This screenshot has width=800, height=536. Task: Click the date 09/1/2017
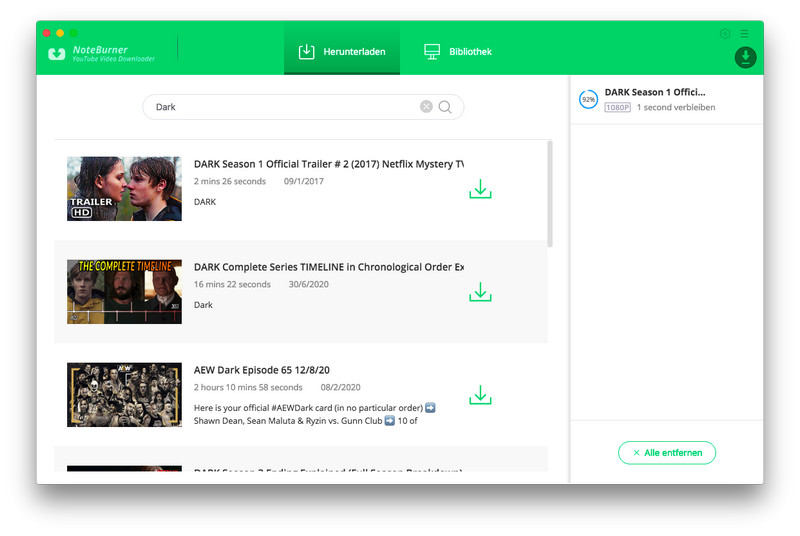[304, 181]
